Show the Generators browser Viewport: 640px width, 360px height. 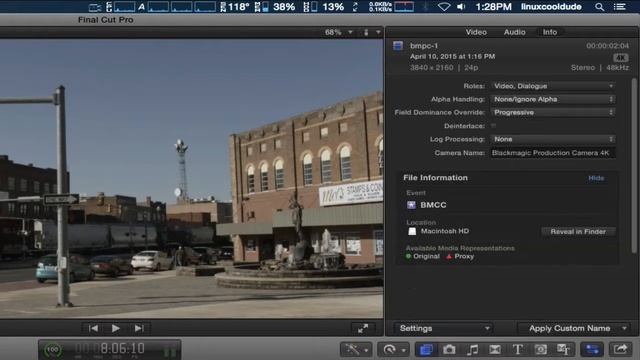(x=540, y=349)
